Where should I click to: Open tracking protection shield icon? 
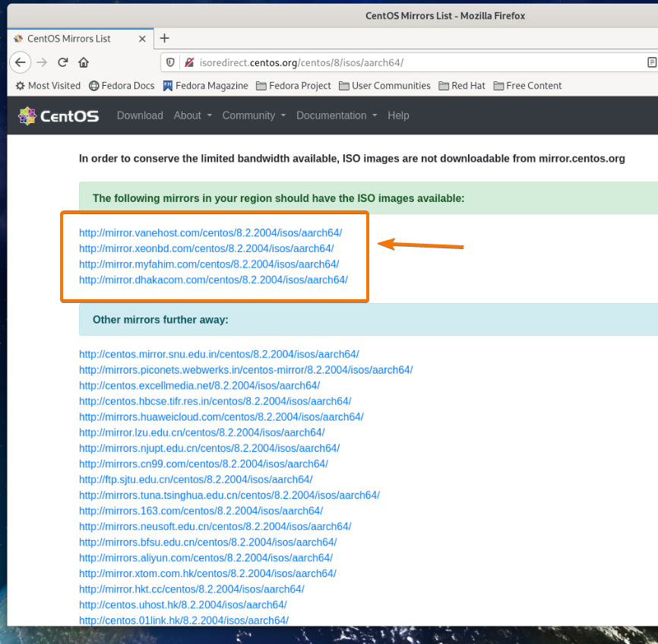[170, 62]
